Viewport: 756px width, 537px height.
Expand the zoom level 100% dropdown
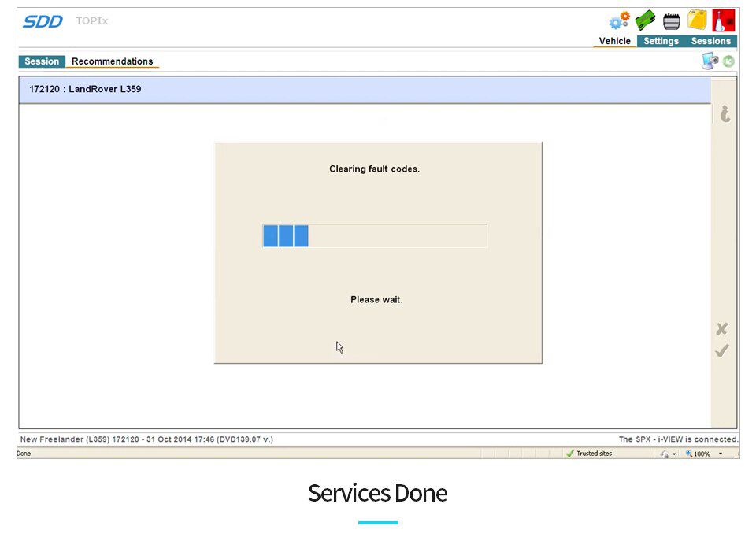[721, 454]
